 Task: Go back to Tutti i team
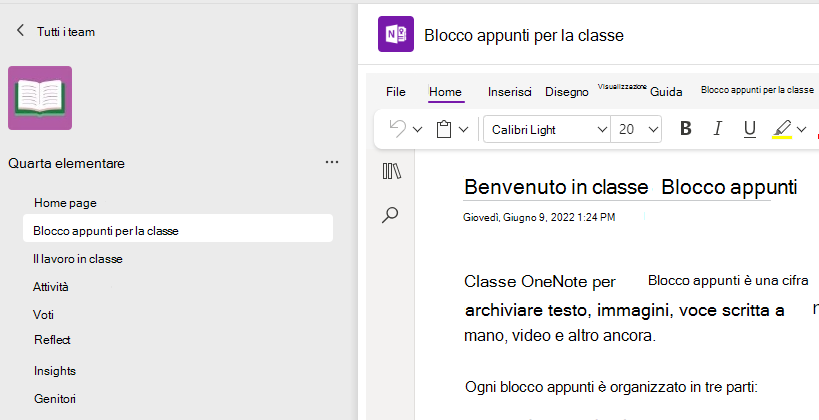(x=66, y=32)
